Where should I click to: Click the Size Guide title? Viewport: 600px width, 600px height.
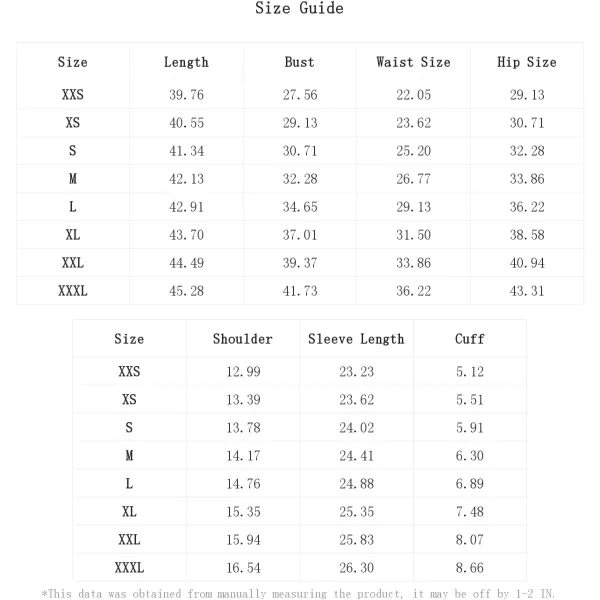(x=299, y=8)
